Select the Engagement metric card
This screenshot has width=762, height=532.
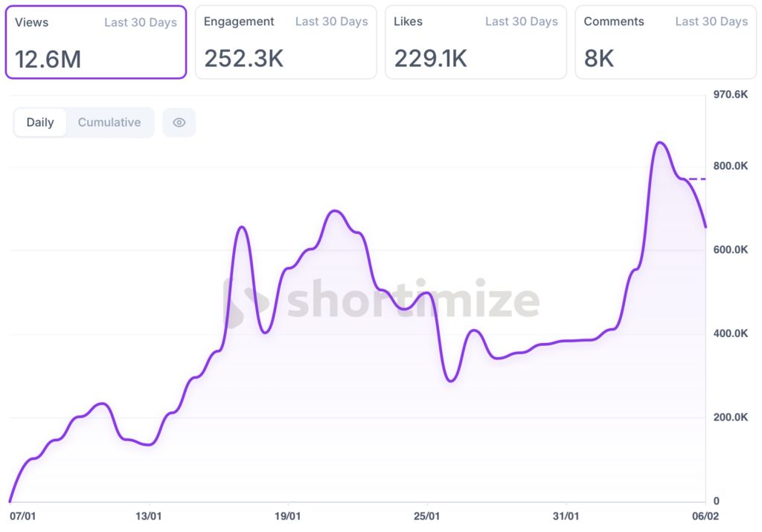tap(286, 42)
